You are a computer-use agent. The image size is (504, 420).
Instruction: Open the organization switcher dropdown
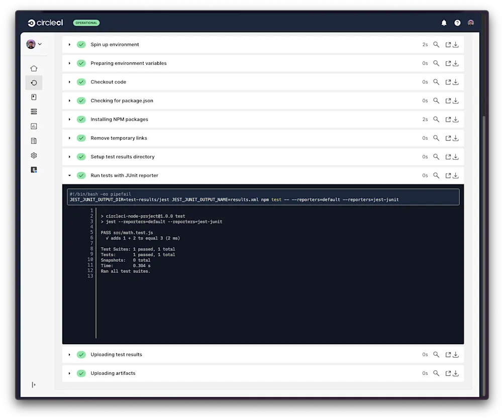(x=35, y=44)
